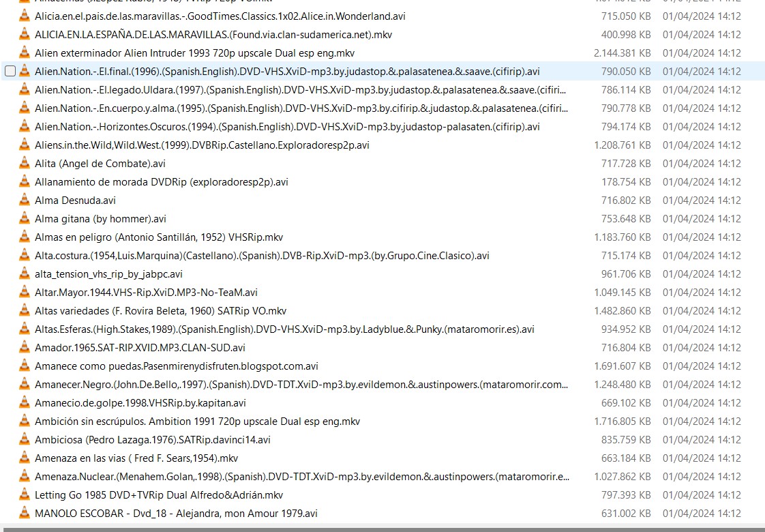Screen dimensions: 765x532
Task: Click VLC icon of Letting Go 1985 file
Action: click(x=24, y=495)
